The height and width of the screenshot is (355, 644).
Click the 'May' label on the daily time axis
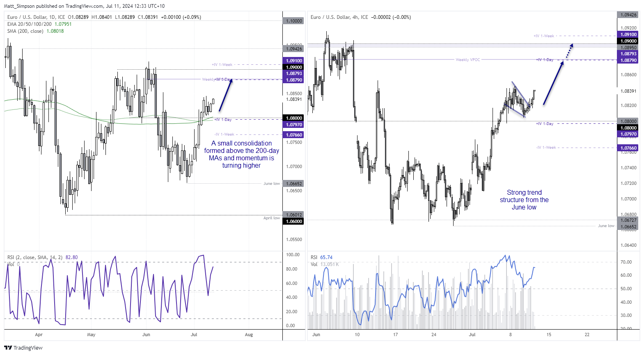(91, 335)
